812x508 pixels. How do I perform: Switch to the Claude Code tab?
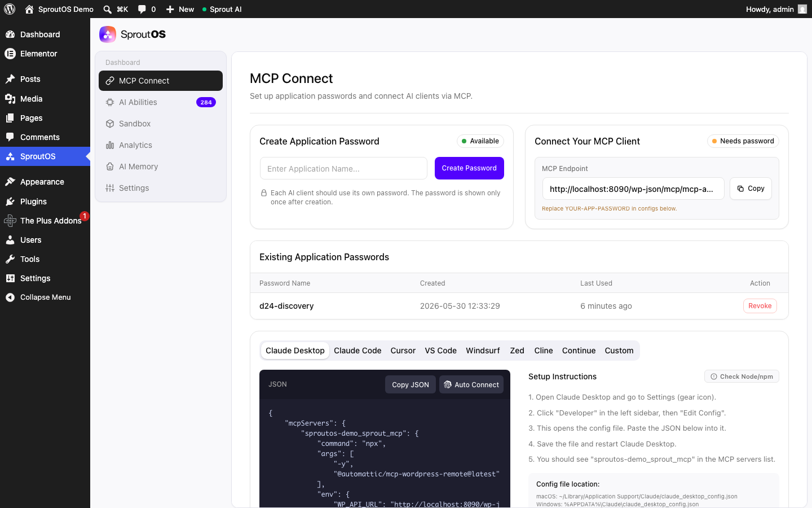[358, 351]
